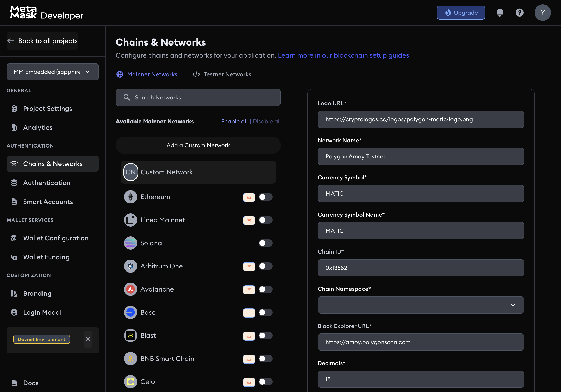Viewport: 561px width, 392px height.
Task: Toggle the Avalanche network switch
Action: pyautogui.click(x=266, y=289)
